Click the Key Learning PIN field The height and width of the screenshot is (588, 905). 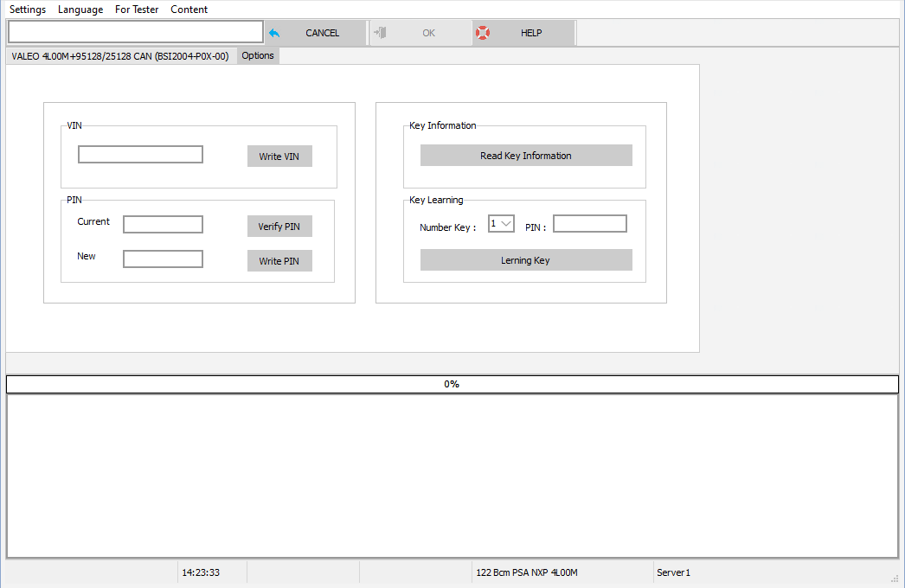[589, 224]
